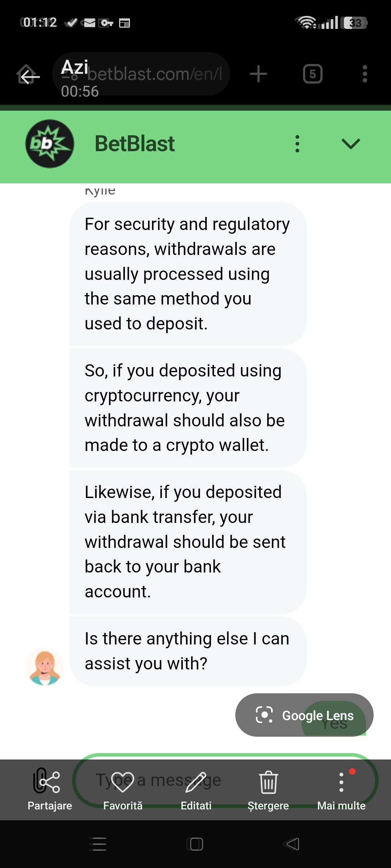391x868 pixels.
Task: Edit the screenshot with Editati pencil
Action: pos(196,790)
